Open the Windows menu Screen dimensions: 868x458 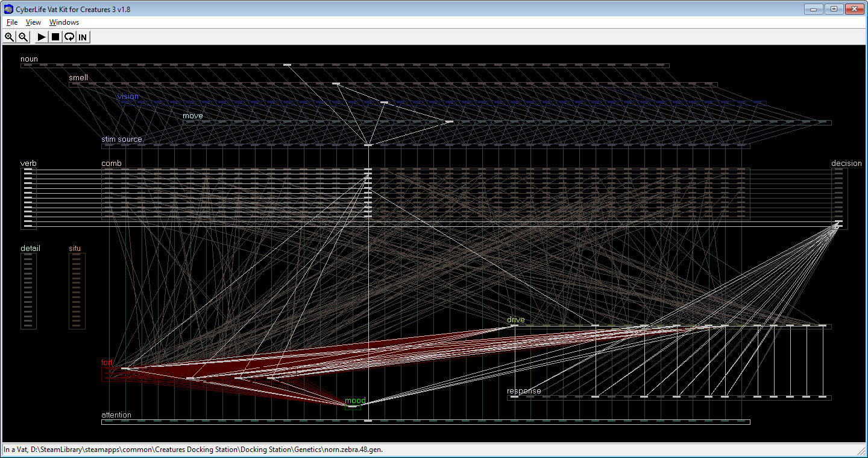click(x=63, y=22)
